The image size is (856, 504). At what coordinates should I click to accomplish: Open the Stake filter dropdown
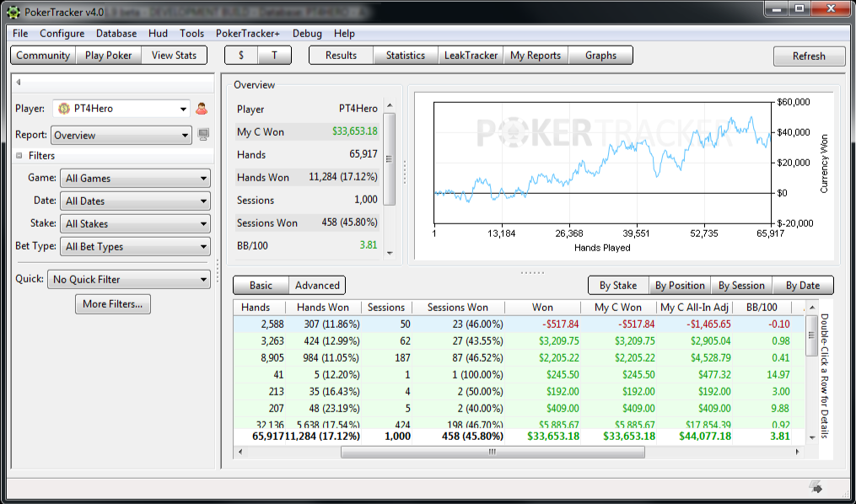click(135, 223)
